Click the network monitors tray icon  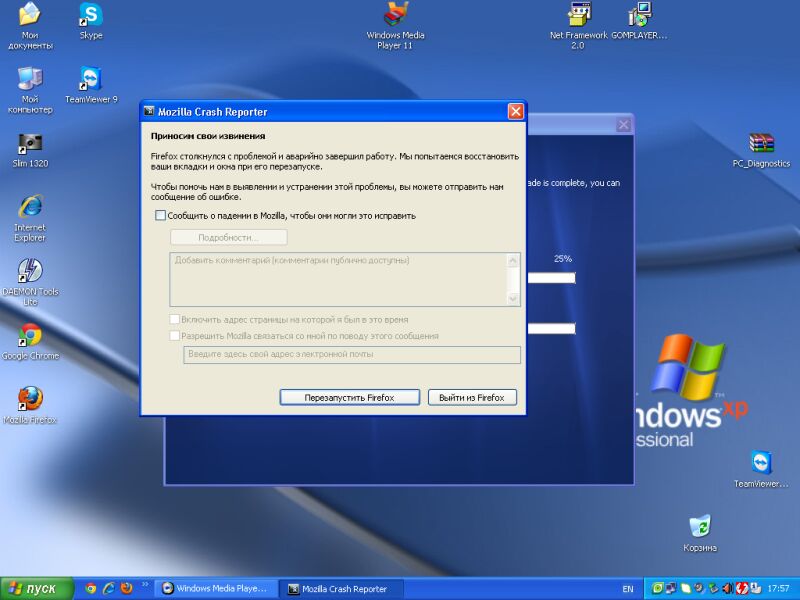tap(671, 588)
